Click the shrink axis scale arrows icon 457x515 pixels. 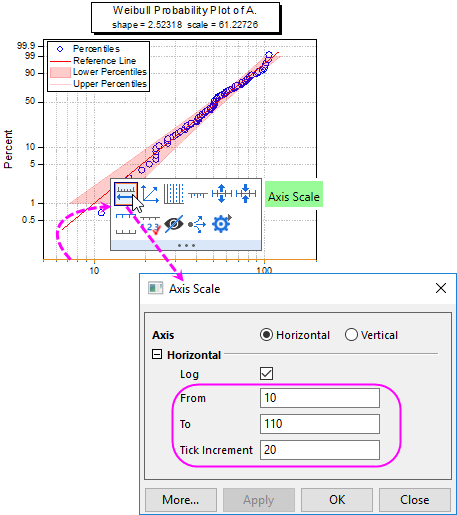pos(246,193)
